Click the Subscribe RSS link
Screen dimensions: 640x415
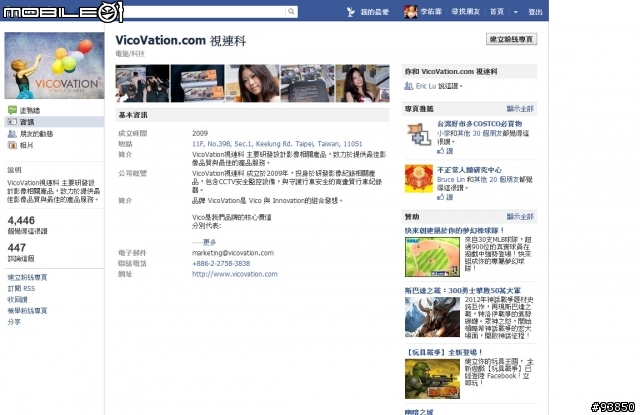coord(21,289)
